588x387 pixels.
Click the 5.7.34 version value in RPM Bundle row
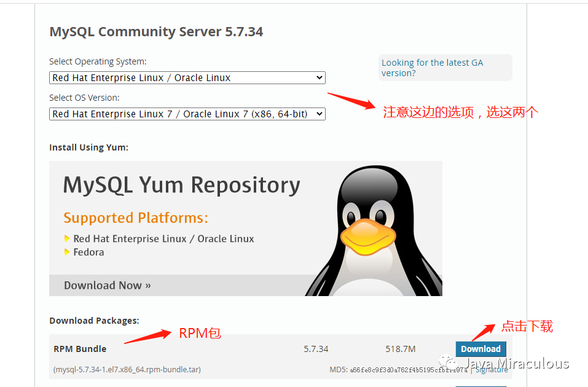pyautogui.click(x=316, y=349)
